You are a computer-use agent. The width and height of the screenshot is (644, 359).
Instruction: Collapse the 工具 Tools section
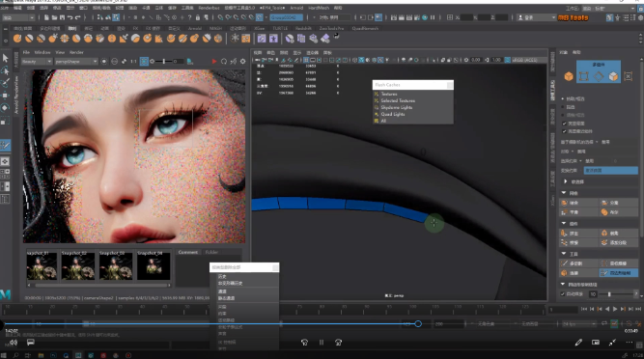[564, 254]
